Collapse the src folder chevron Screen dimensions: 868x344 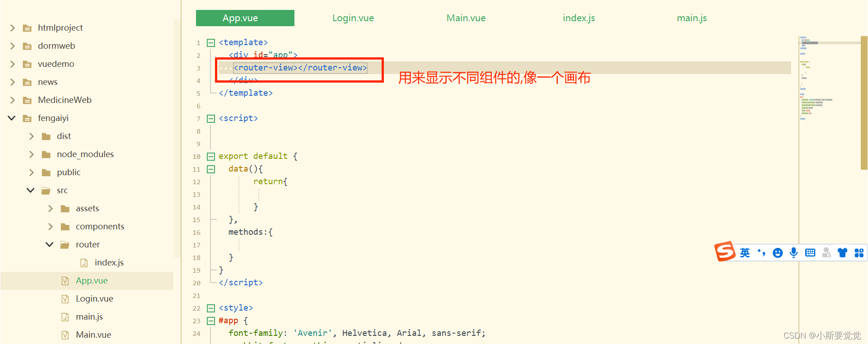[x=31, y=191]
